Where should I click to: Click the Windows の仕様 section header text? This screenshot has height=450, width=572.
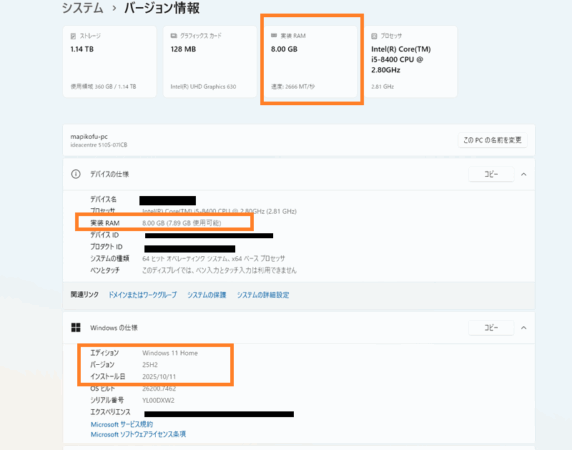(x=114, y=328)
